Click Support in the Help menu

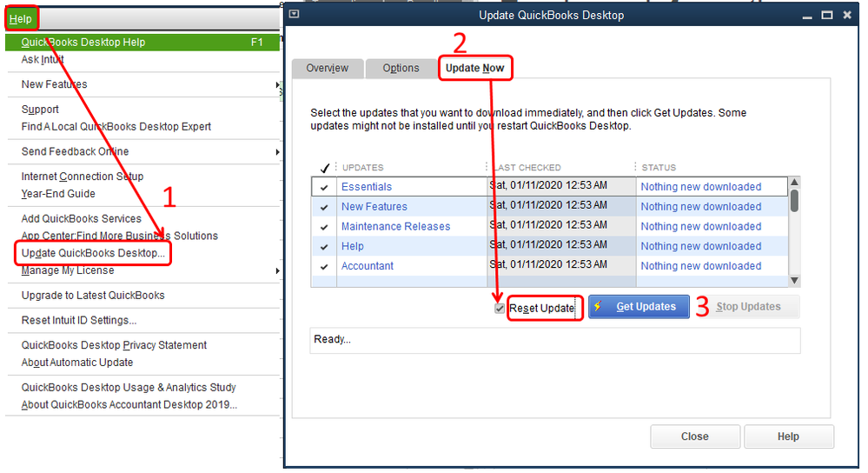[x=40, y=109]
